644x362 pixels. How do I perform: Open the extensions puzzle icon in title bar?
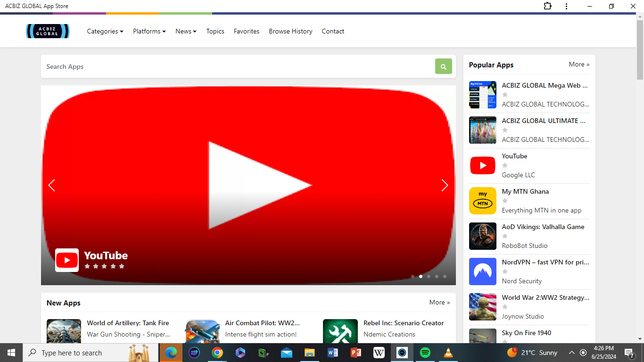tap(547, 6)
